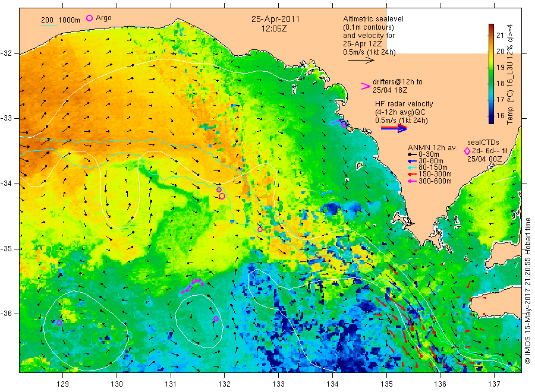Image resolution: width=535 pixels, height=392 pixels.
Task: Click the green colorbar section beside 18
Action: pos(491,83)
